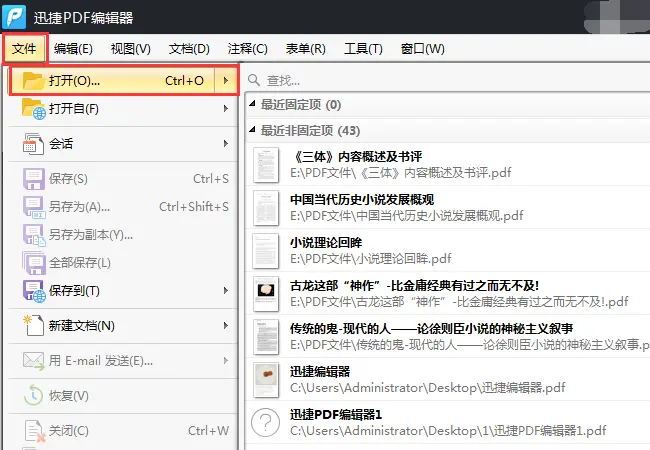The image size is (650, 450).
Task: Click thumbnail of 中国当代历史小说发展概观
Action: [x=266, y=208]
